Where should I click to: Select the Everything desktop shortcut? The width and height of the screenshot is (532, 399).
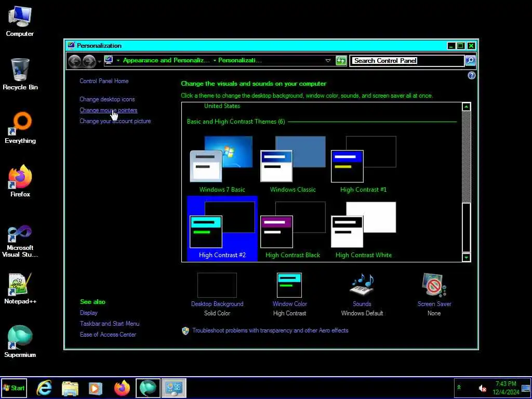click(x=20, y=128)
